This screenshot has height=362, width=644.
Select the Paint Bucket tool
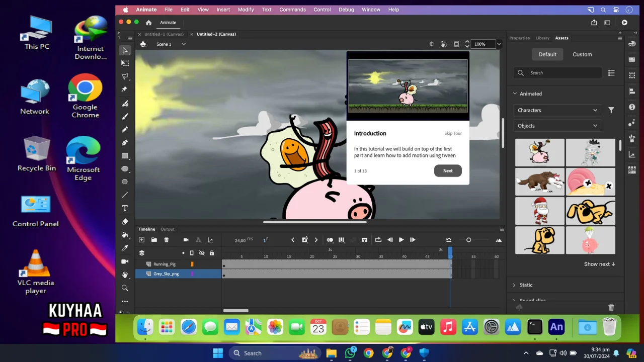[125, 235]
